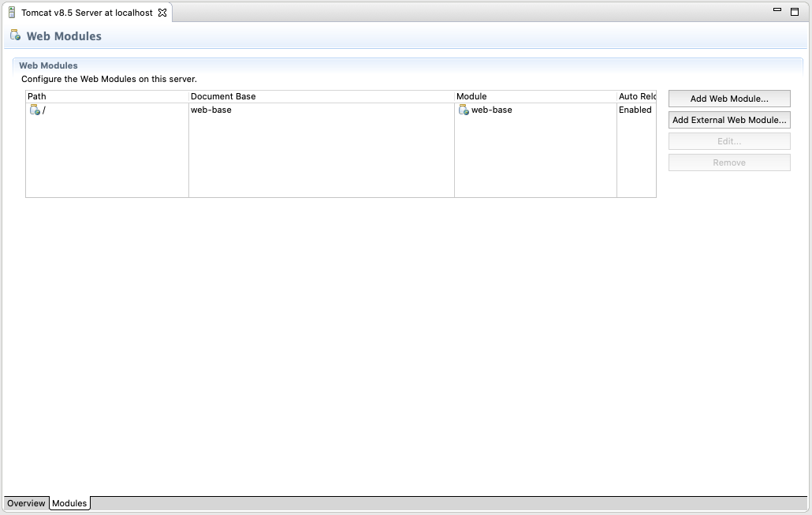
Task: Click the Remove button
Action: point(729,162)
